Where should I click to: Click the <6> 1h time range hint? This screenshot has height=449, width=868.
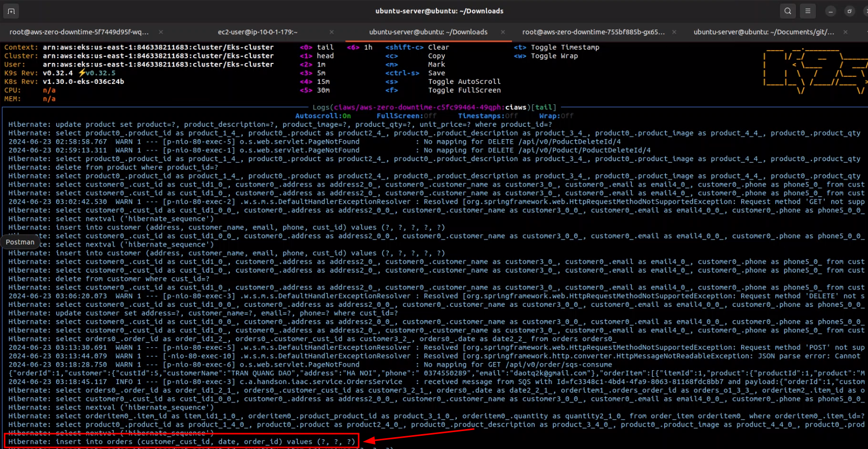360,47
